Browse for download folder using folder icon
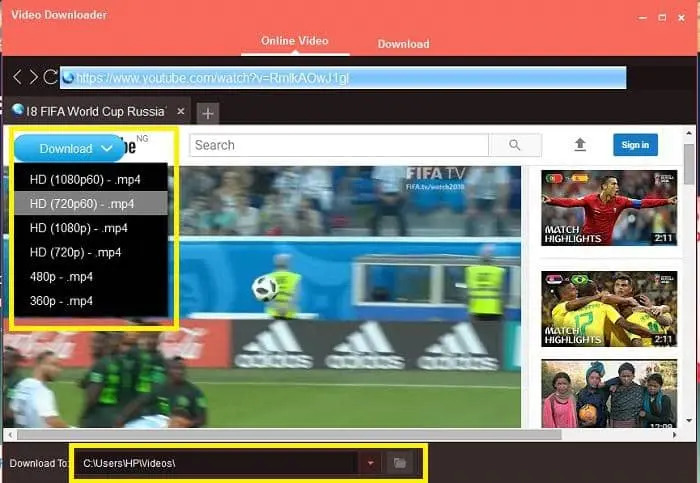700x483 pixels. coord(399,463)
